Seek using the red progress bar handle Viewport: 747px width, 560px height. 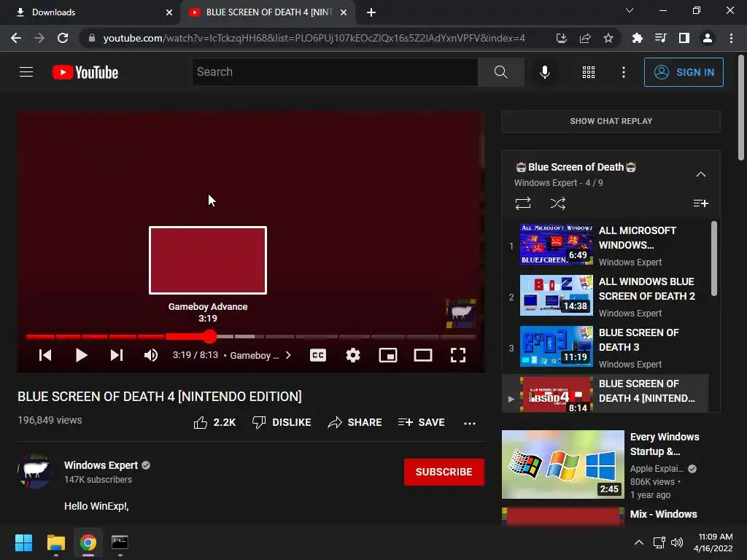(x=209, y=337)
